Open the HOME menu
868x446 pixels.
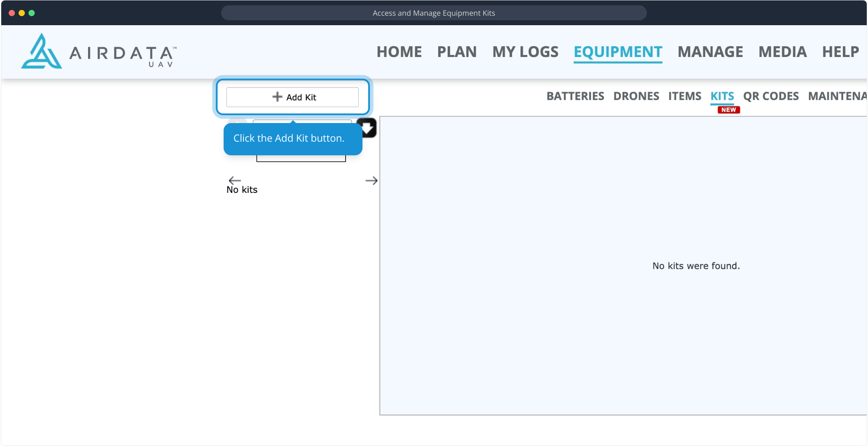coord(399,52)
